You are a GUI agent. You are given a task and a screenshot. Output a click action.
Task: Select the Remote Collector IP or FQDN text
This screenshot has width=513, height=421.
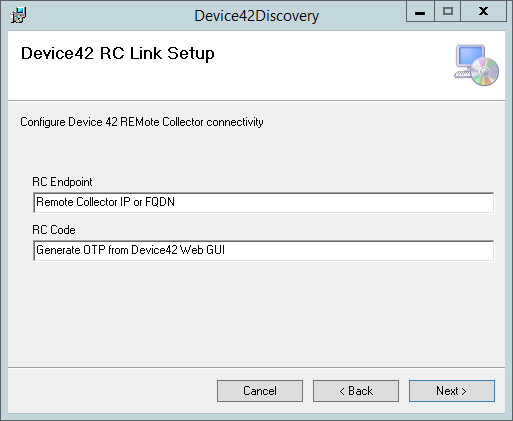[105, 202]
